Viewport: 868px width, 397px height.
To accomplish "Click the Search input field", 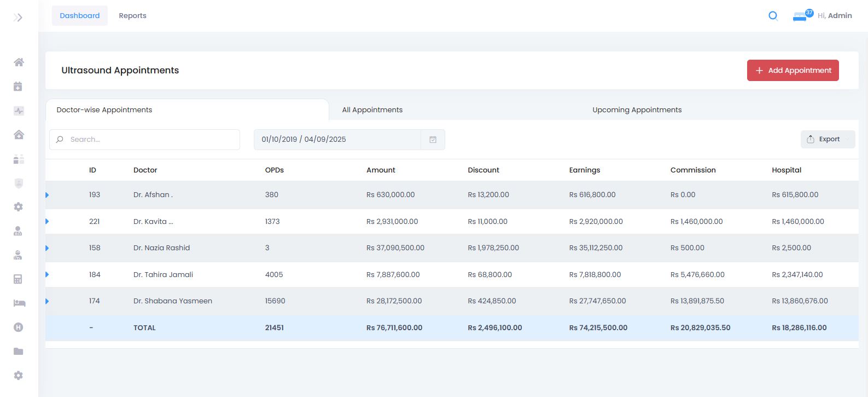I will (144, 140).
